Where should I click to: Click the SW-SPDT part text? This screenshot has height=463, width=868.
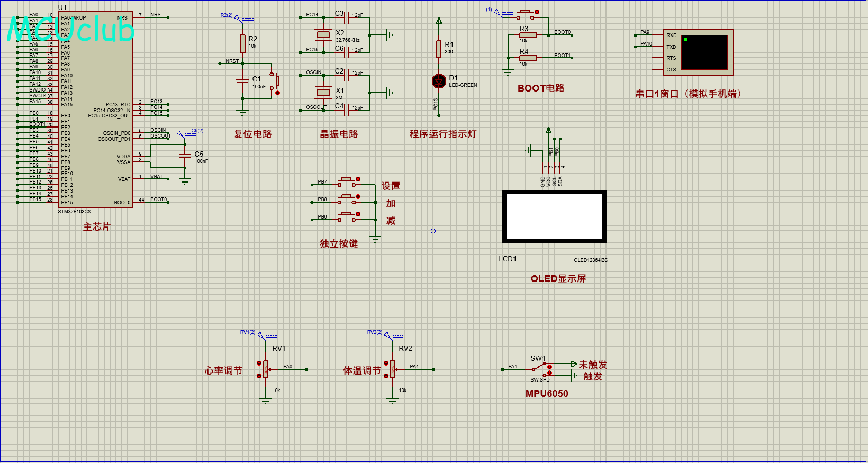click(541, 380)
